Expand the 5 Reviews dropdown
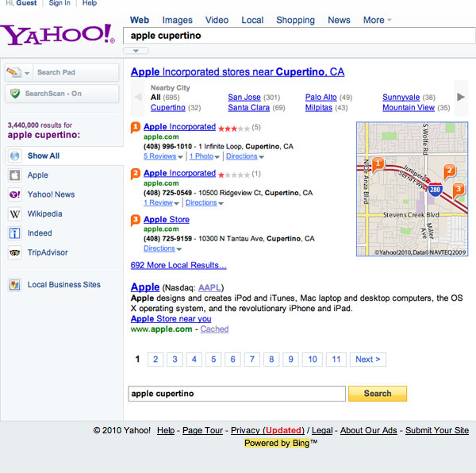The height and width of the screenshot is (473, 476). coord(163,157)
